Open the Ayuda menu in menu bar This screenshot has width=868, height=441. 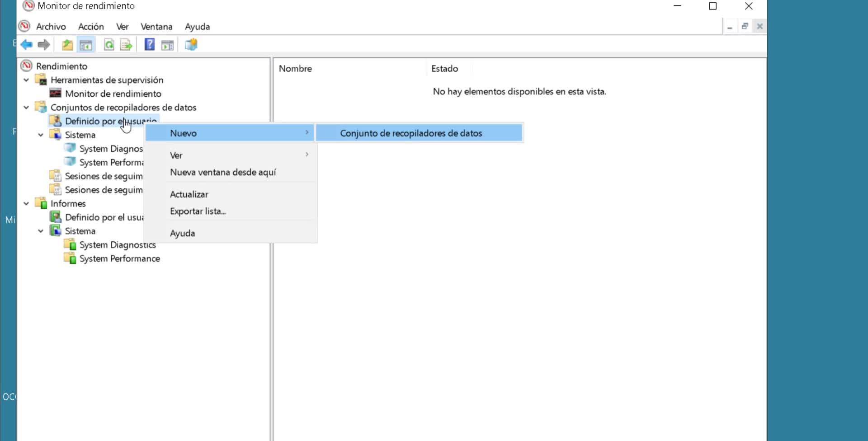point(197,27)
